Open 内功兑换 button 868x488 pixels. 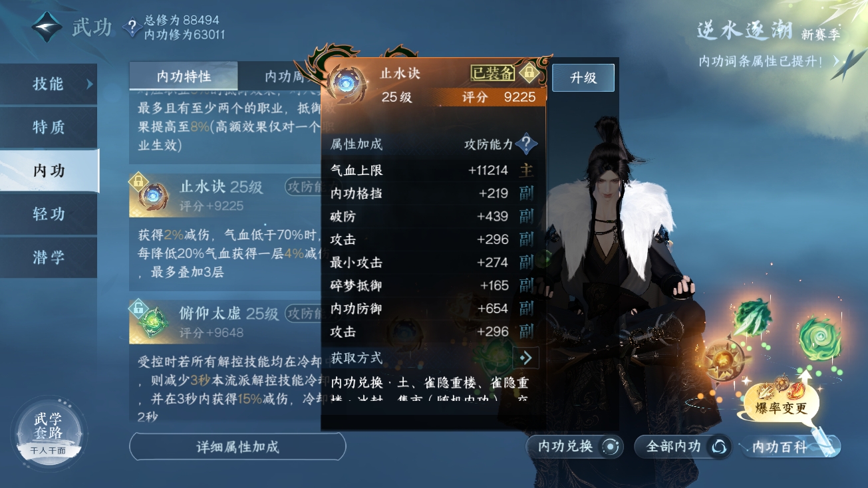point(575,447)
